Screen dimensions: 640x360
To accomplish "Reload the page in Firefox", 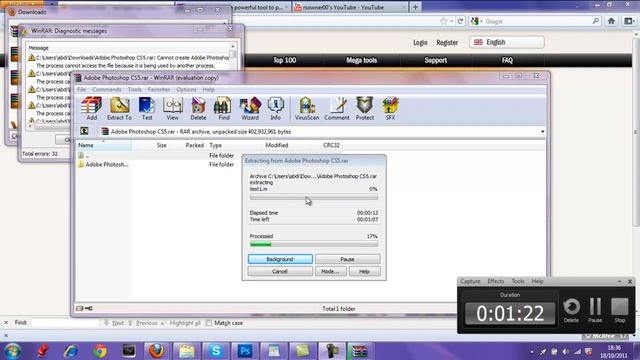I will pyautogui.click(x=460, y=21).
